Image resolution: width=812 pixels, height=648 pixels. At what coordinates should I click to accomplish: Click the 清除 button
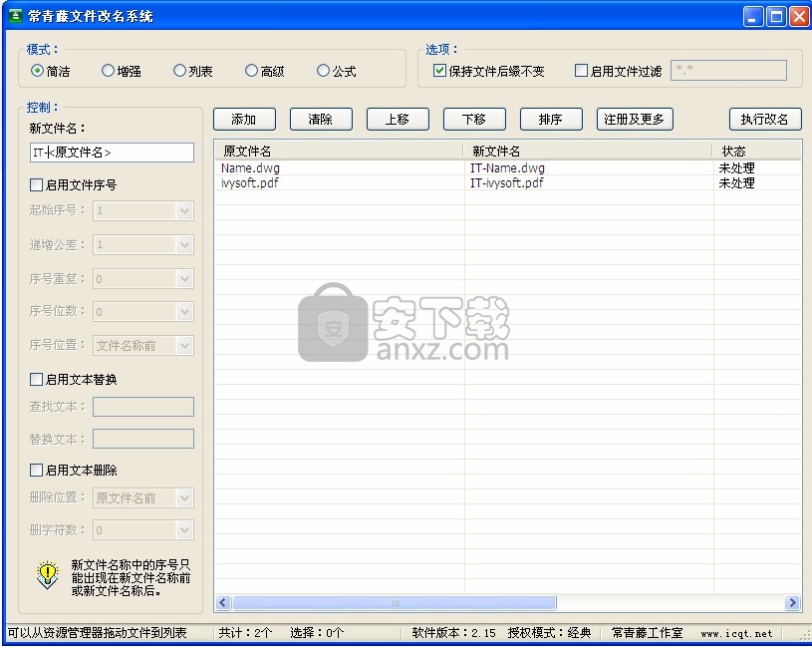point(321,120)
